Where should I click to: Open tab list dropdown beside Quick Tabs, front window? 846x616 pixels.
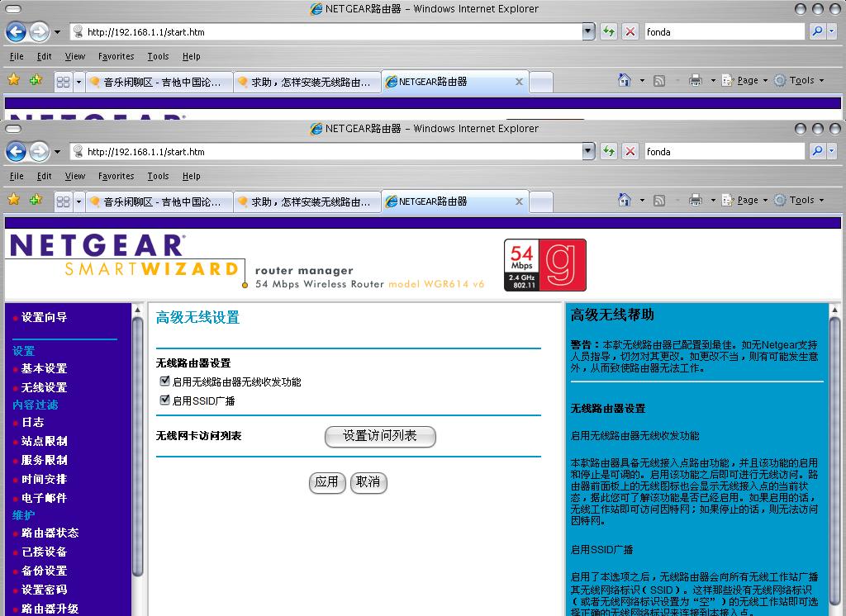point(79,201)
